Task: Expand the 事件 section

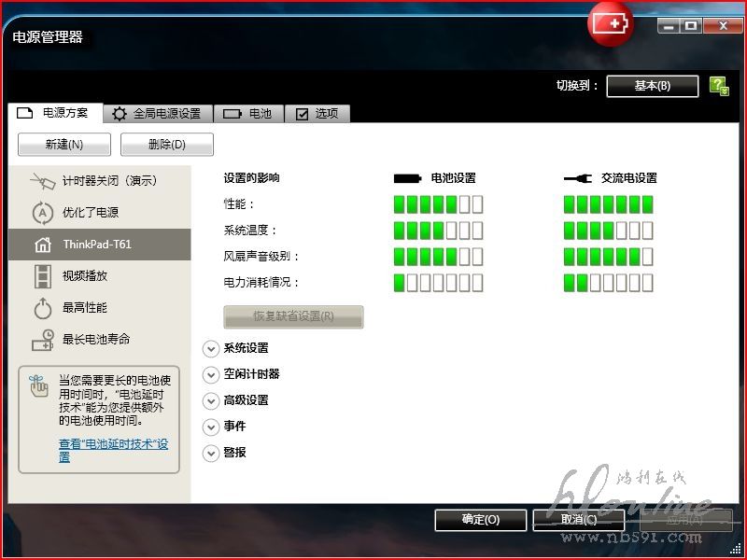Action: pos(211,427)
